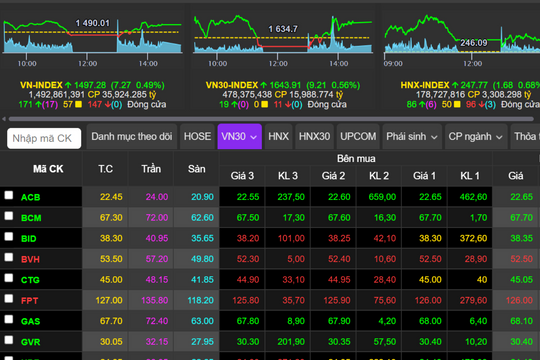Click BID bid price 38.30
The width and height of the screenshot is (540, 360).
[430, 238]
